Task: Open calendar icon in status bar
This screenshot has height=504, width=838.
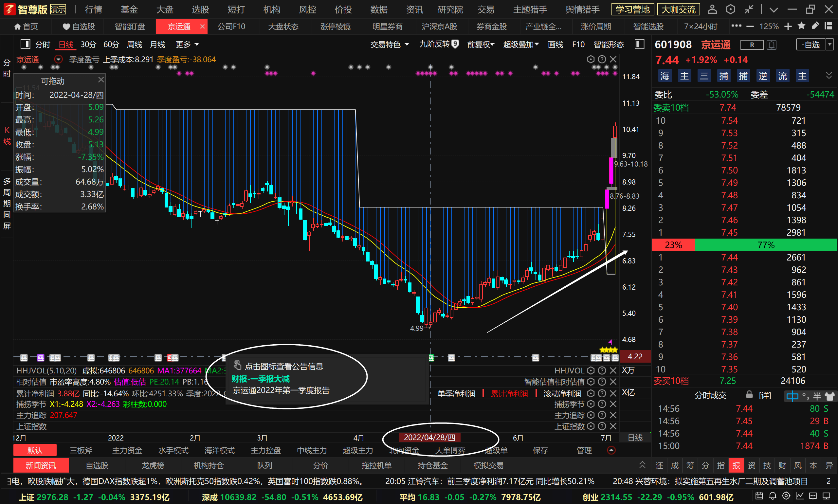Action: [x=759, y=496]
